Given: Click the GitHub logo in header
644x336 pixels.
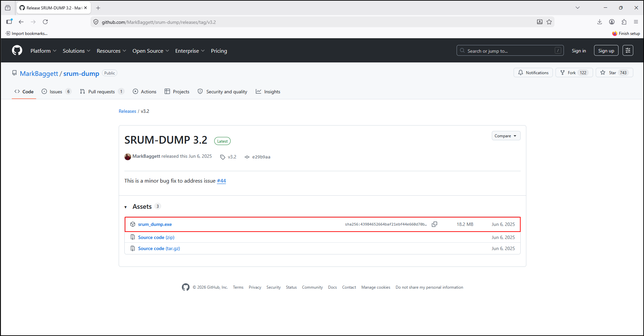Looking at the screenshot, I should pos(17,51).
